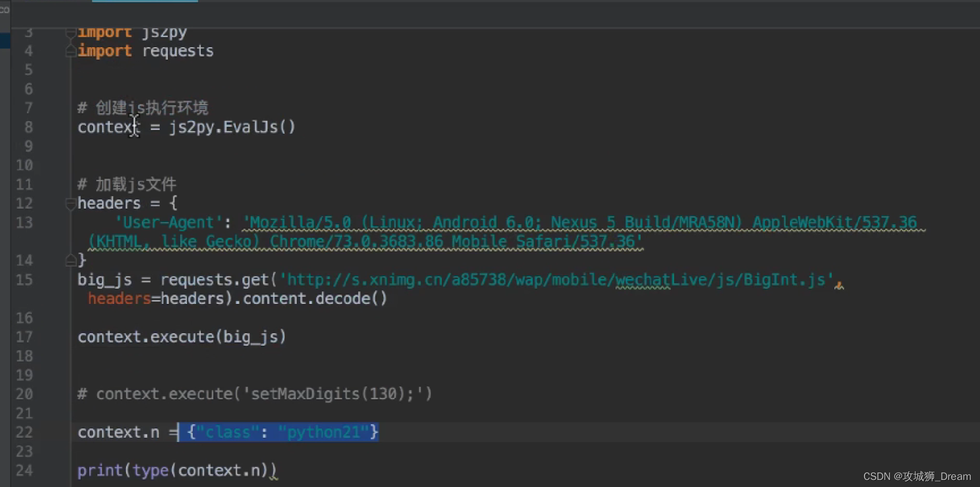This screenshot has width=980, height=487.
Task: Click the comment '# 加载js文件'
Action: [127, 184]
